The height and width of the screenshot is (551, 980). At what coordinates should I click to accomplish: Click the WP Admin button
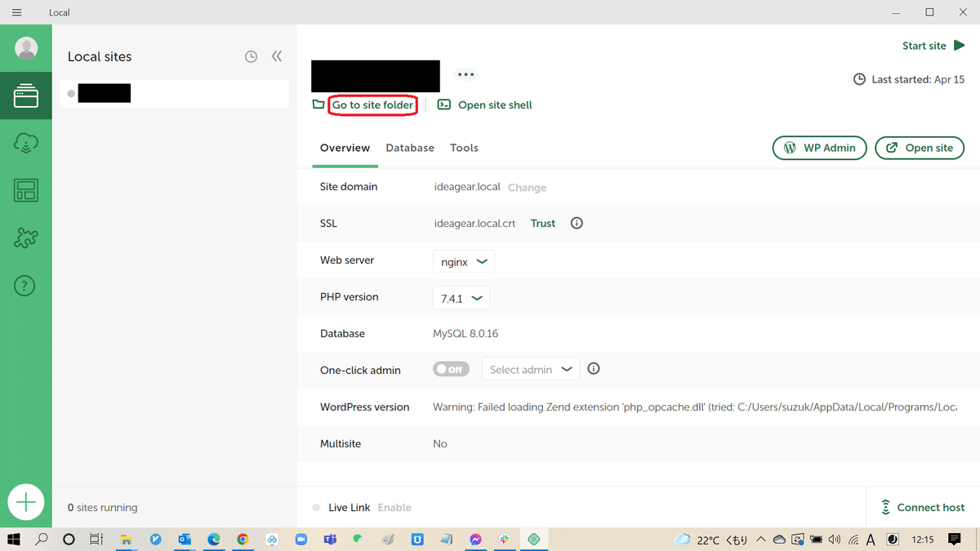tap(819, 148)
